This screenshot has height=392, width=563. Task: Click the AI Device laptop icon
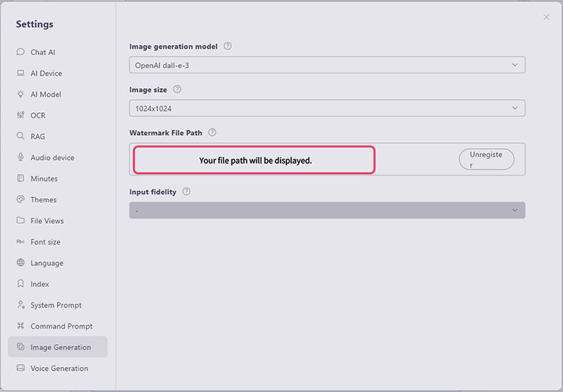(21, 73)
